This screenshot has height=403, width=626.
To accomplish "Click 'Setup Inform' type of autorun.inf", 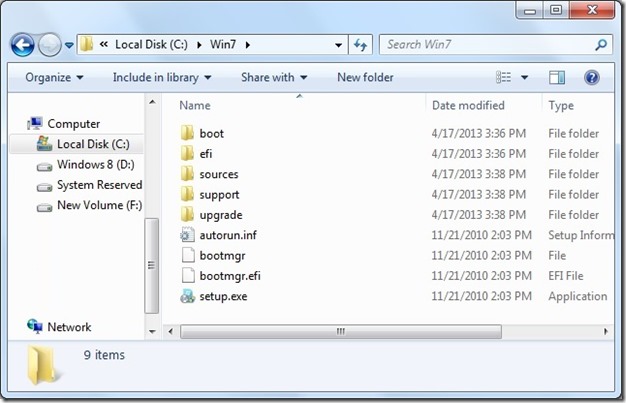I will [581, 235].
